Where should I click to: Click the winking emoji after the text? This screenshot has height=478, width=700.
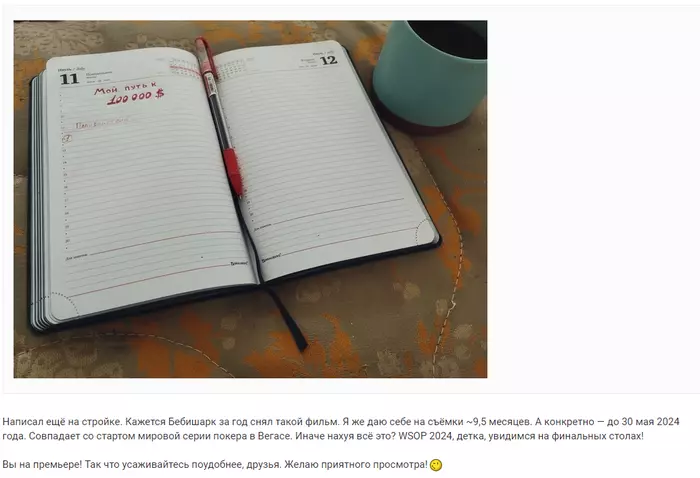436,465
